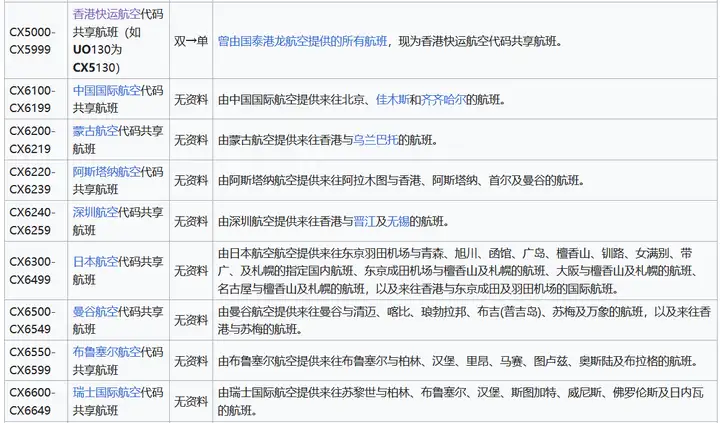The image size is (720, 423).
Task: Open the 日本航空 link
Action: (96, 262)
